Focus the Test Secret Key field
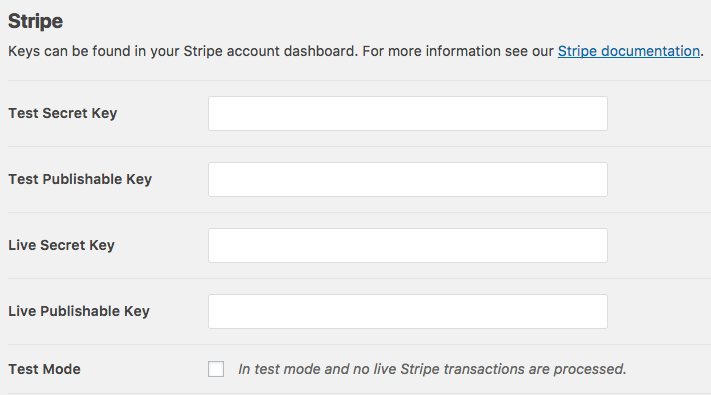 (408, 113)
